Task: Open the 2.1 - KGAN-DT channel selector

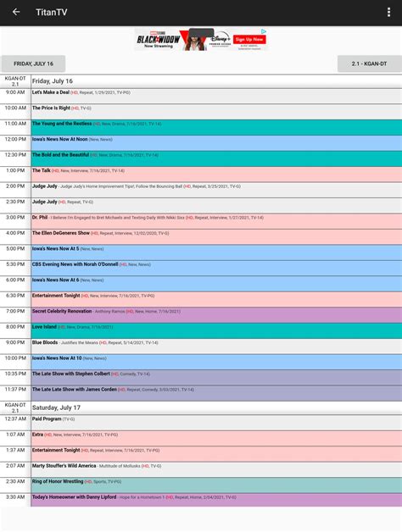Action: click(370, 64)
